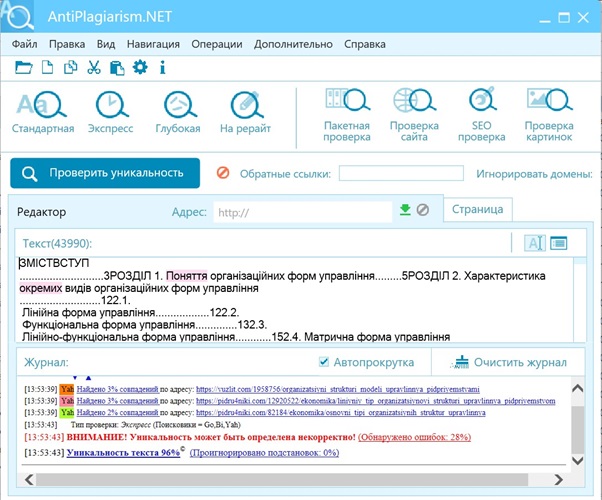
Task: Click the green Yah tag in journal
Action: (67, 412)
